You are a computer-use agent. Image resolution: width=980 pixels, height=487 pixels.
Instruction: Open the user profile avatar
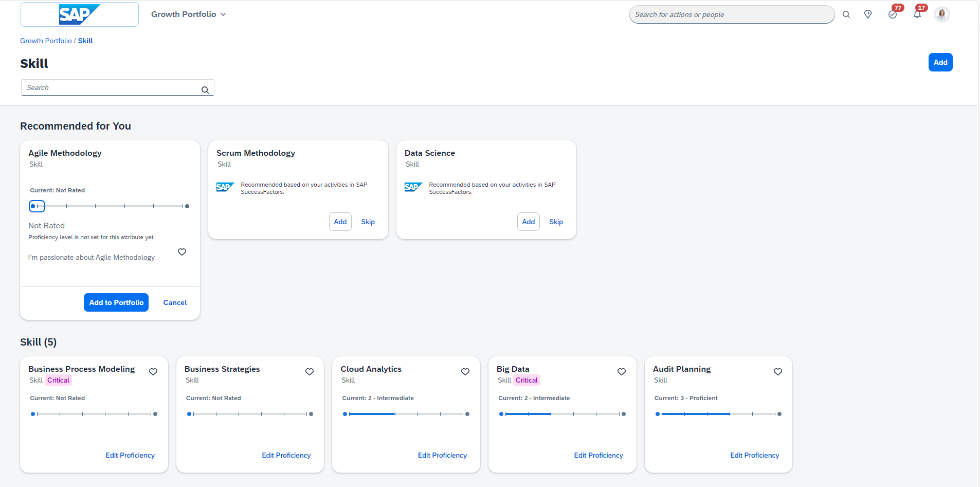click(941, 14)
